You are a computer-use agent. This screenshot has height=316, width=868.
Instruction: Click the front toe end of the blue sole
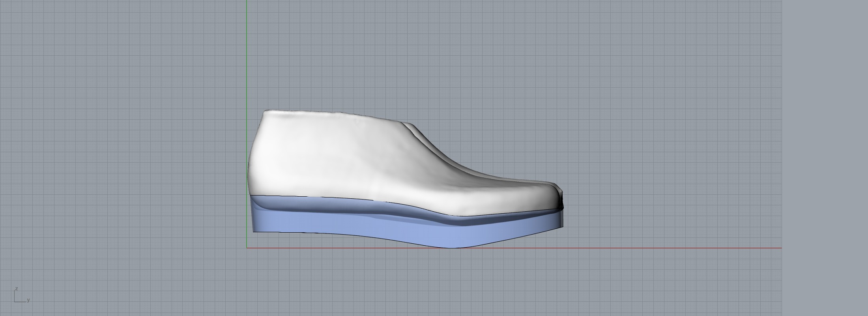pyautogui.click(x=561, y=221)
